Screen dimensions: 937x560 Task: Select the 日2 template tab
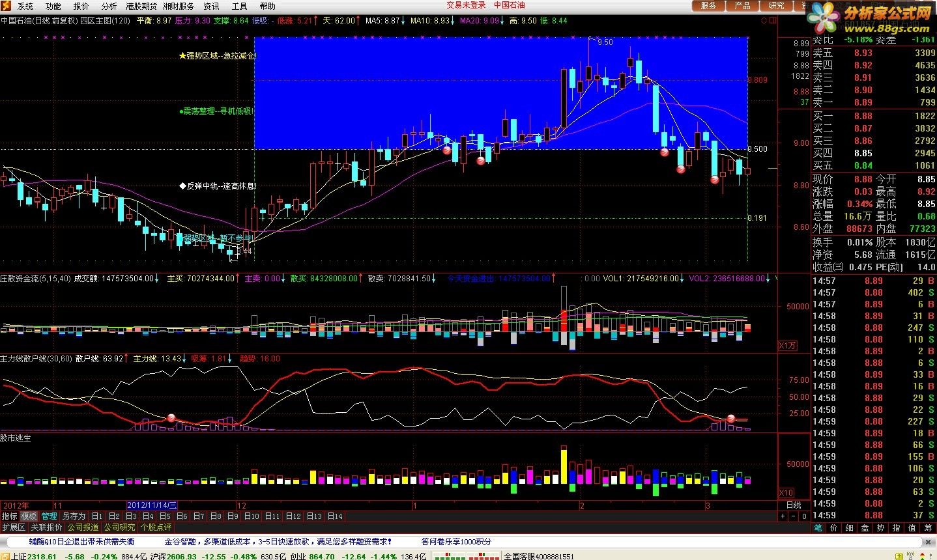click(114, 516)
